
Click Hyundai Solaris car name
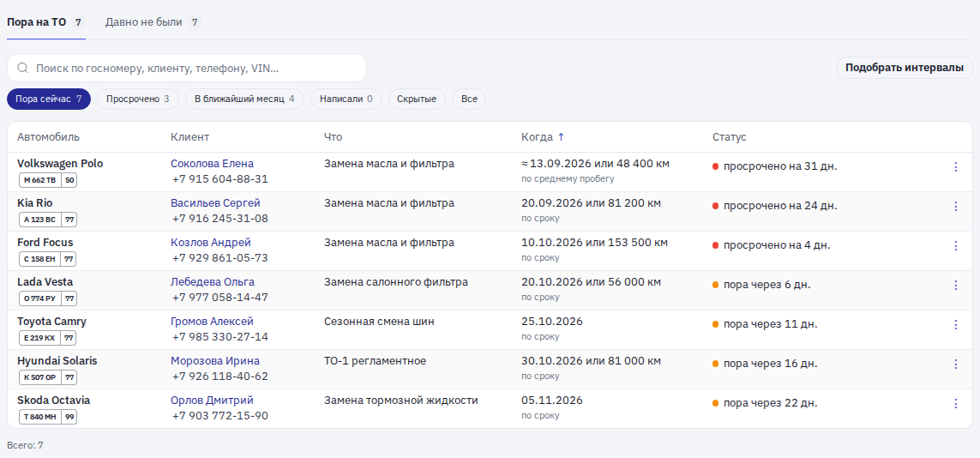pos(57,360)
